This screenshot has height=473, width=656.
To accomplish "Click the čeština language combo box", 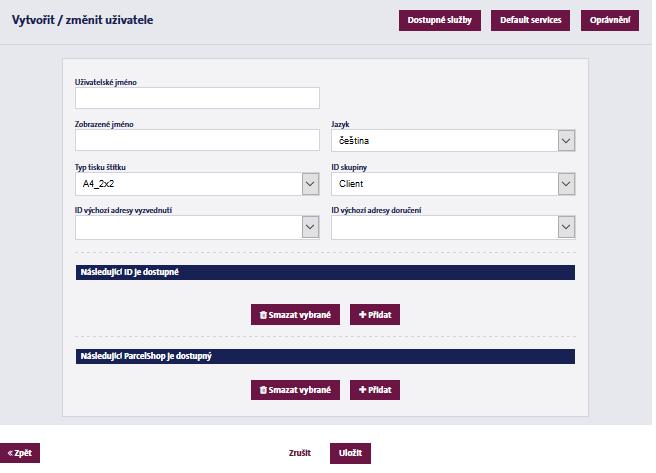I will (x=453, y=141).
